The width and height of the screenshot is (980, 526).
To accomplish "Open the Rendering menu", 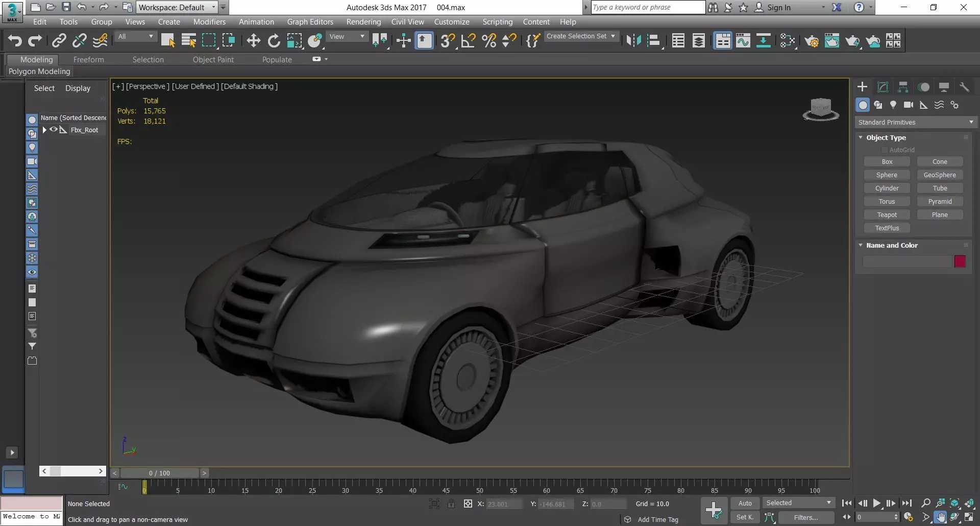I will tap(363, 22).
